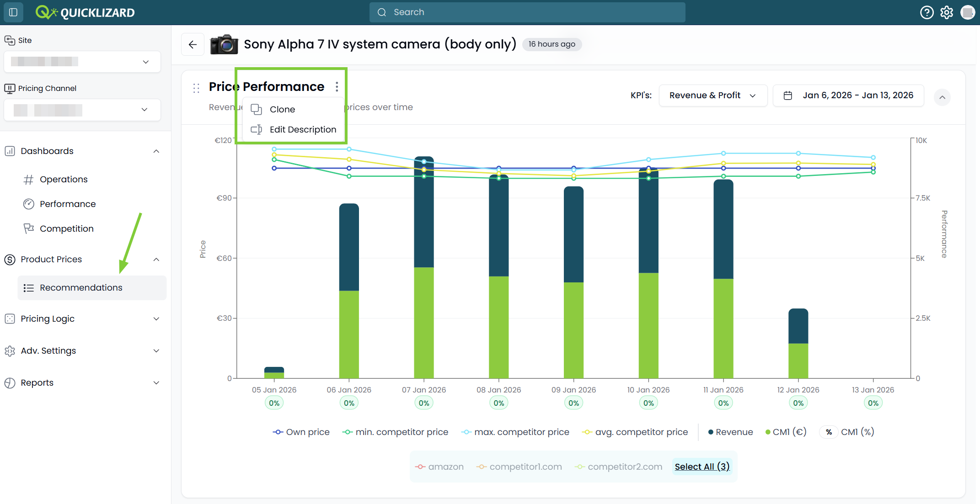
Task: Grab the widget drag handle dots
Action: click(196, 88)
